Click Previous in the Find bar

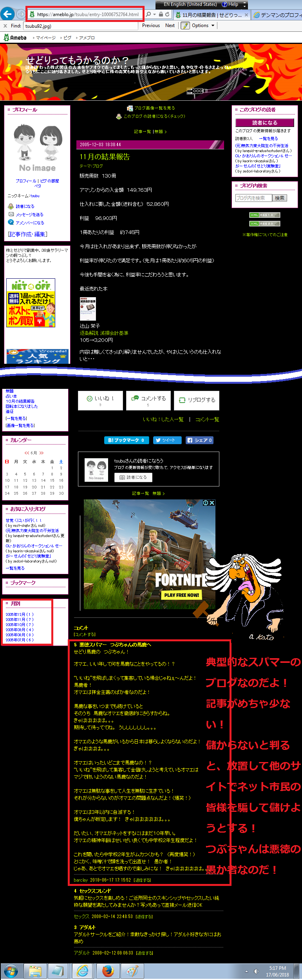tap(151, 25)
